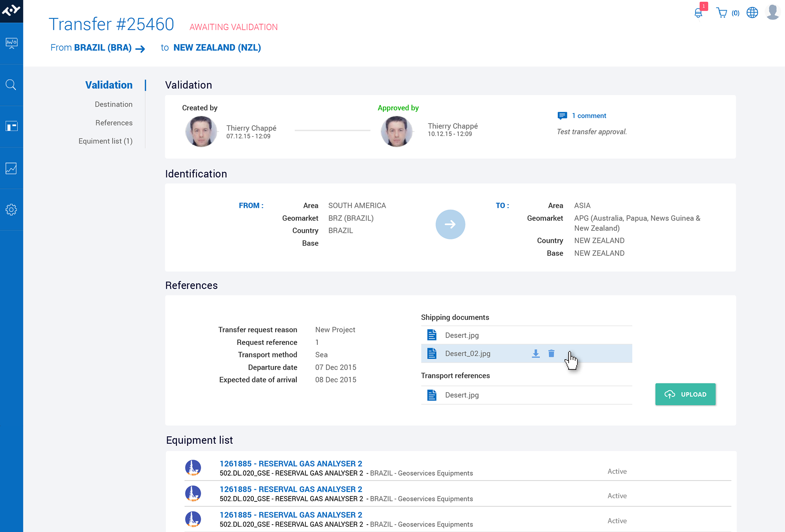Open the user profile avatar
The width and height of the screenshot is (785, 532).
[772, 12]
